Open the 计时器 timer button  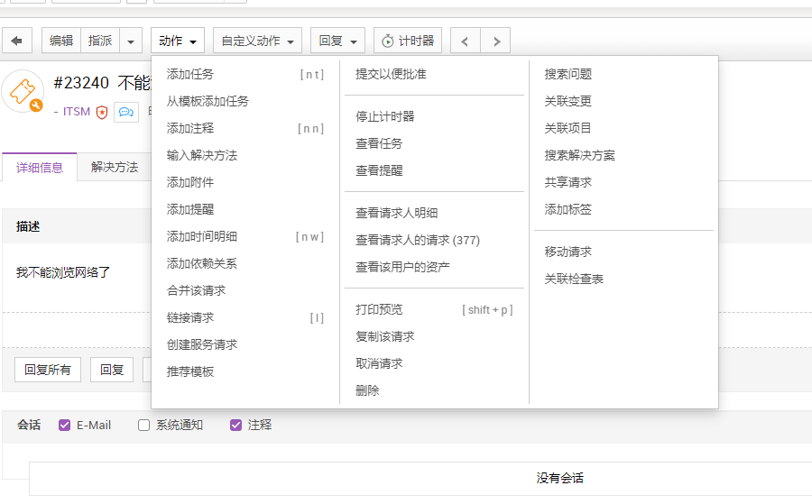tap(408, 41)
